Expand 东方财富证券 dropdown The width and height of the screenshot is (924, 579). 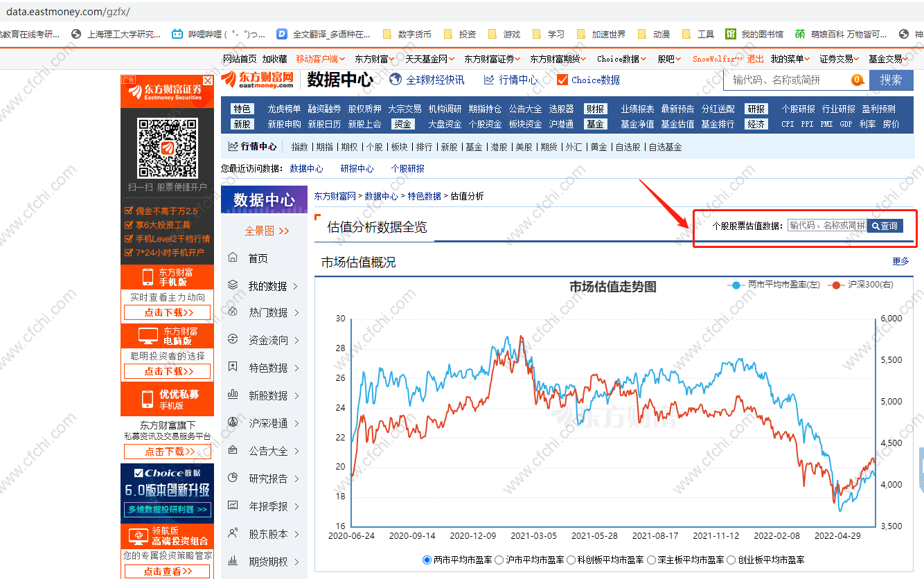tap(492, 59)
